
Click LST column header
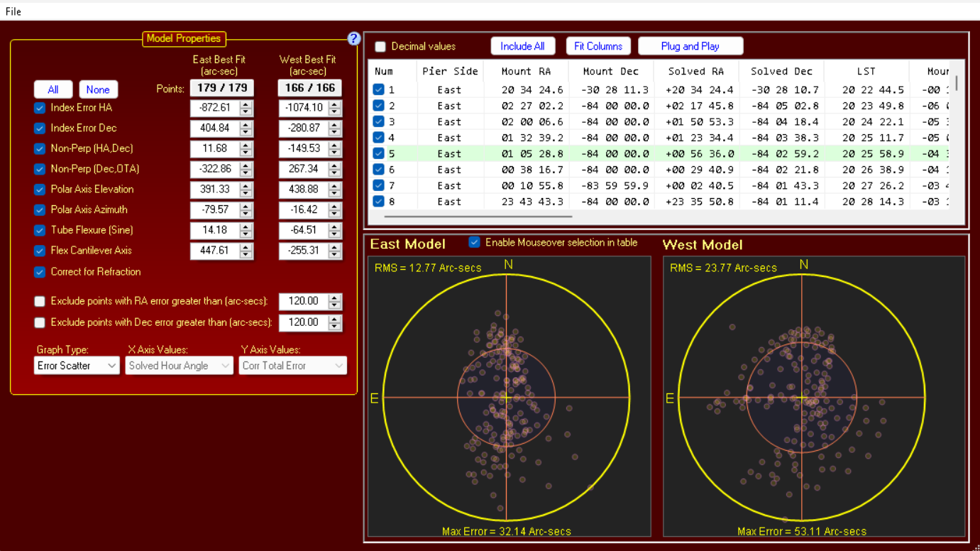coord(866,71)
